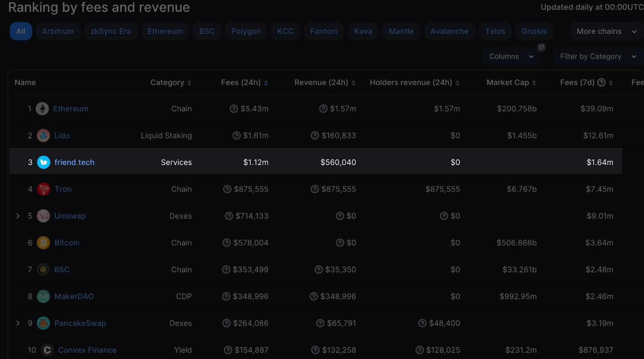Image resolution: width=644 pixels, height=359 pixels.
Task: Click the $200.758b Ethereum market cap cell
Action: tap(517, 109)
